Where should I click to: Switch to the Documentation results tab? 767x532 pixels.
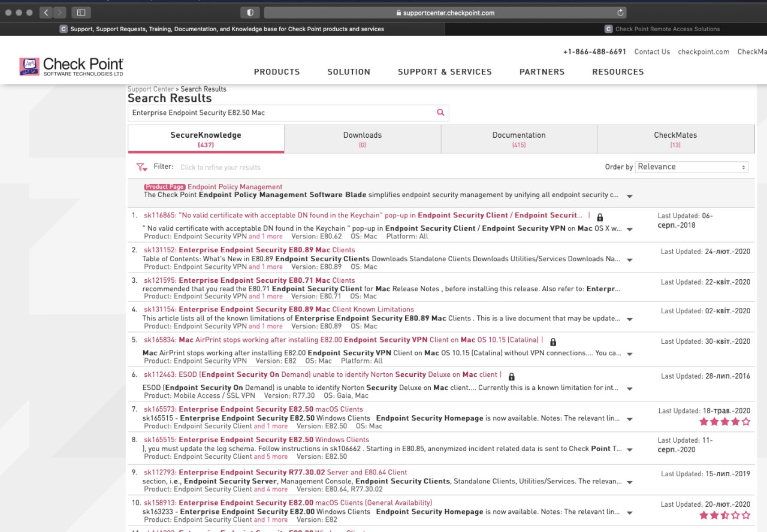point(519,139)
